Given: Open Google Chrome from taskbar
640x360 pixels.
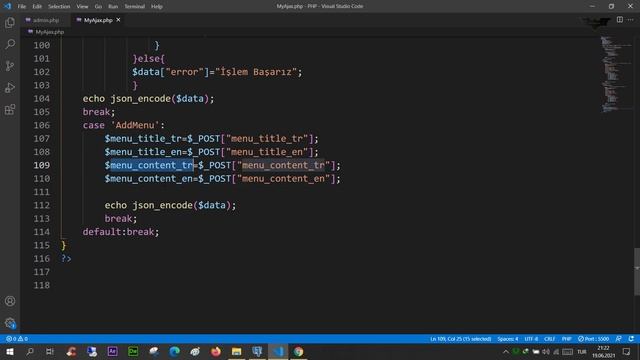Looking at the screenshot, I should click(x=298, y=351).
